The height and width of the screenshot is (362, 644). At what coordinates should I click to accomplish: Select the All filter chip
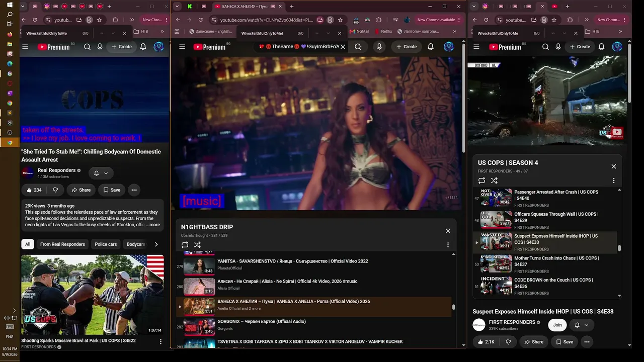28,244
